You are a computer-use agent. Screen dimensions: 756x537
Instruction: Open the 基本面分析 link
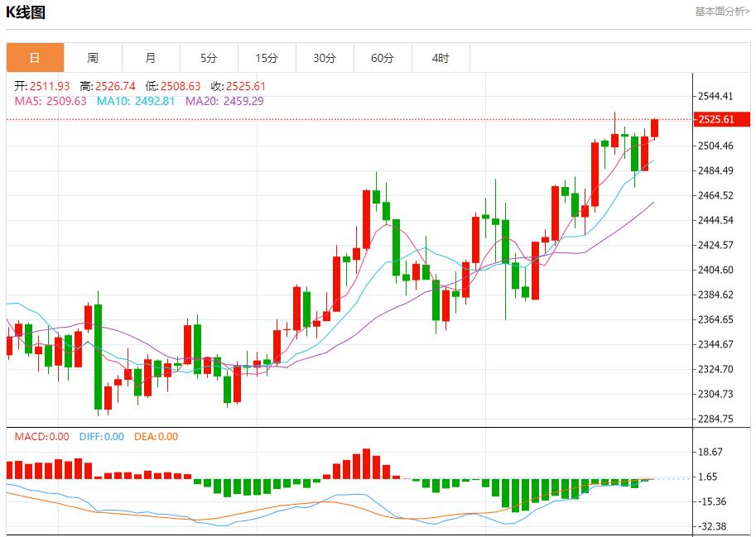pyautogui.click(x=722, y=11)
